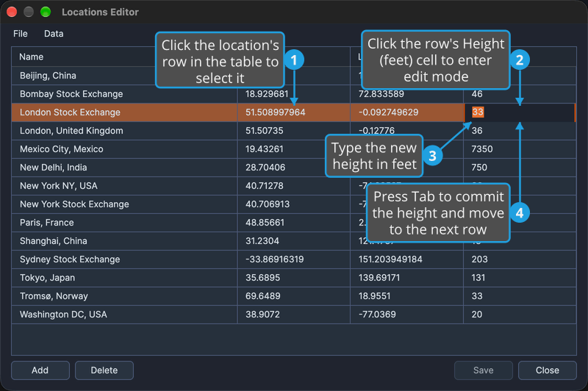588x391 pixels.
Task: Click latitude cell -33.86916319
Action: pos(293,259)
